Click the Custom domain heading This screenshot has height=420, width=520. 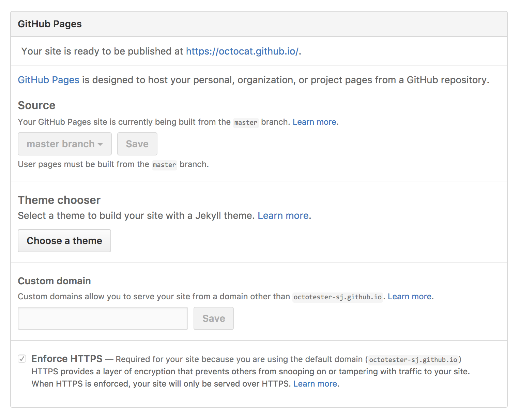tap(55, 281)
